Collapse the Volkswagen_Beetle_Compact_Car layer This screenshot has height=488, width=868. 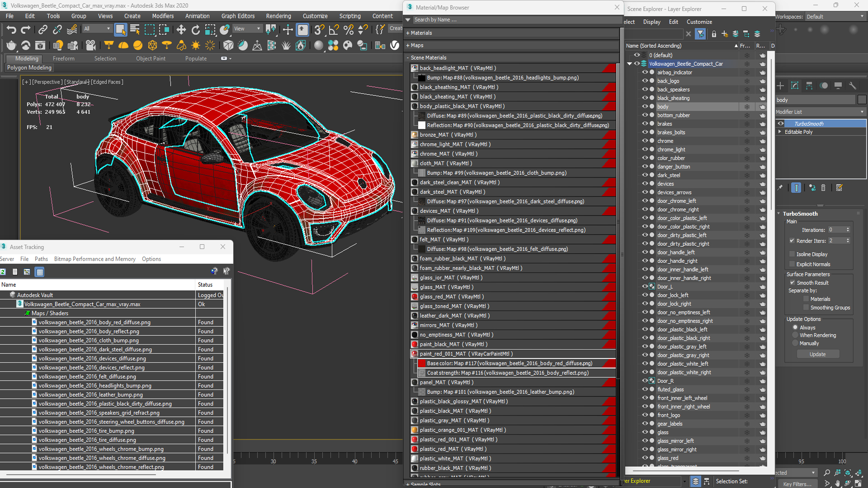pos(630,64)
